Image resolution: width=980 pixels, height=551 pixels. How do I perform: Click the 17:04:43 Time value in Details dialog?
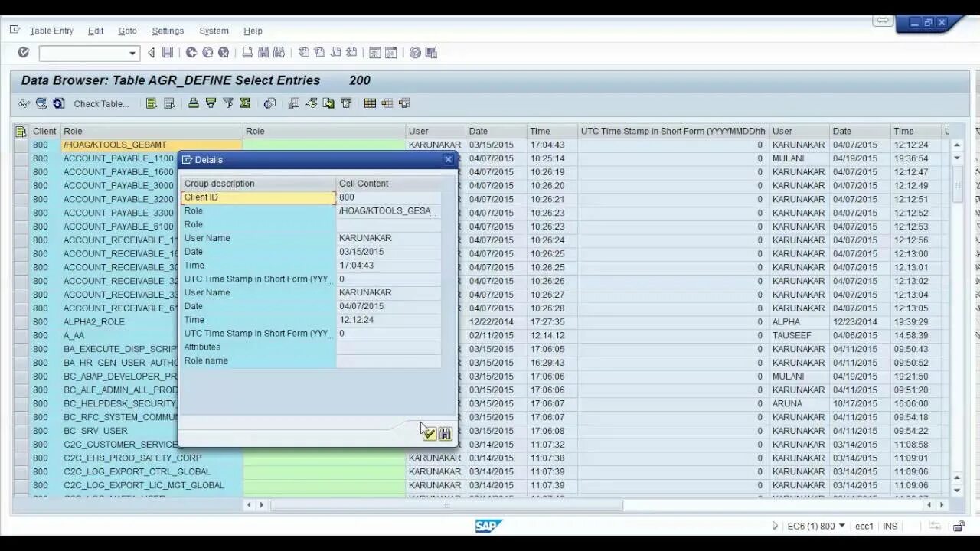click(389, 266)
